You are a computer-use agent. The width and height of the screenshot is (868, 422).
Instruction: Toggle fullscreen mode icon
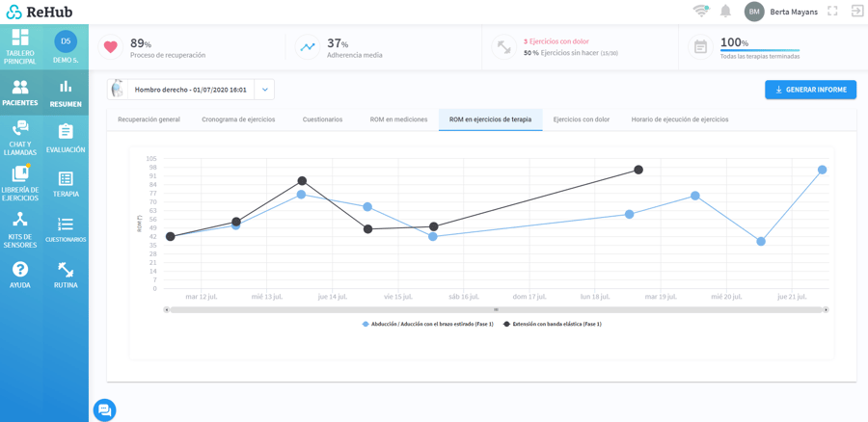[832, 11]
